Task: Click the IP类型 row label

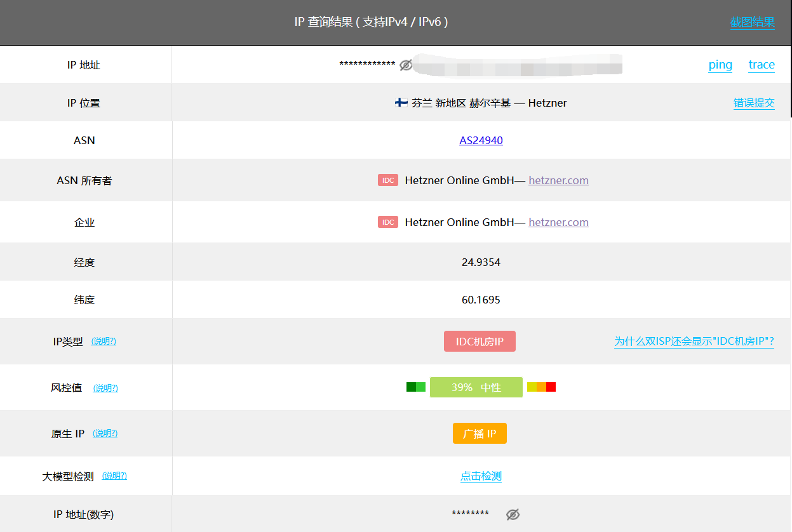Action: tap(68, 342)
